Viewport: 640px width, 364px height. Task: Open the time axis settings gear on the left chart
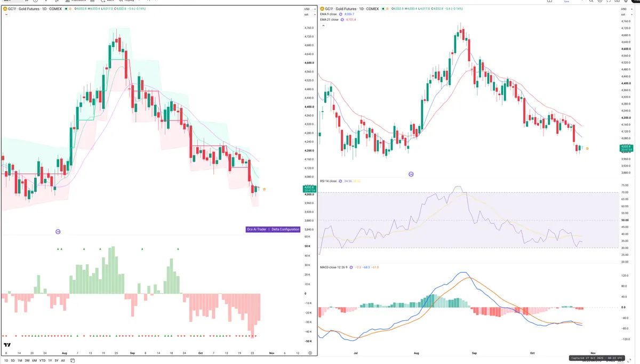pyautogui.click(x=310, y=353)
